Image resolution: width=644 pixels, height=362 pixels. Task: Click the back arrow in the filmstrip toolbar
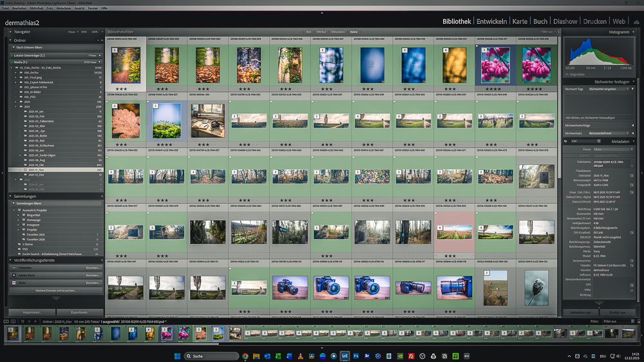(29, 321)
